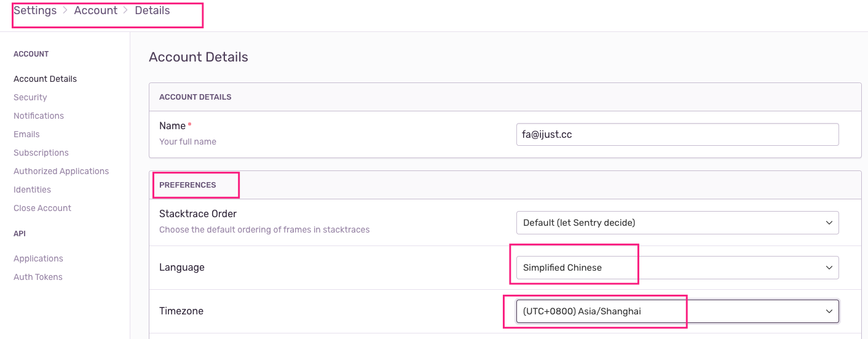
Task: Open API Applications page
Action: (38, 258)
